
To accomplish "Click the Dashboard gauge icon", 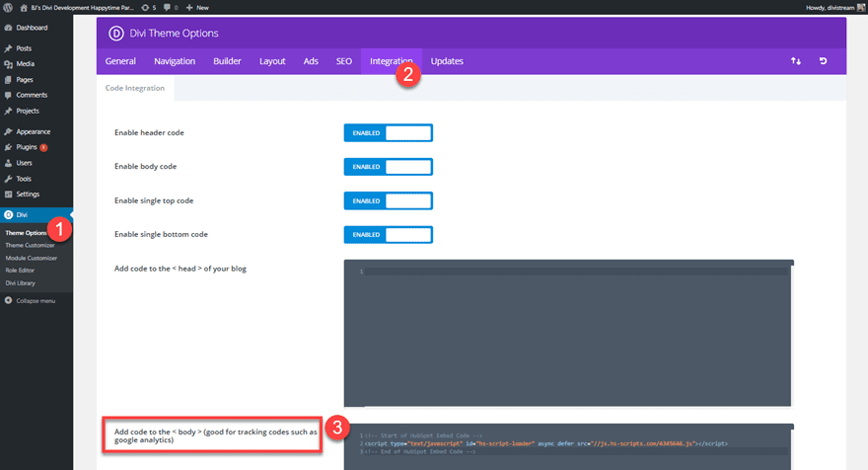I will pyautogui.click(x=8, y=28).
